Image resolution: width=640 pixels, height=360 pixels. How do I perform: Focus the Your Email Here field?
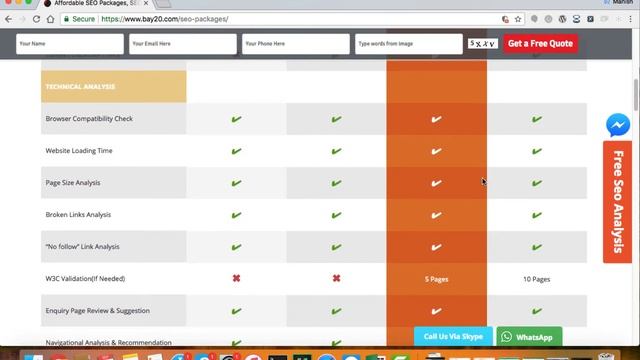tap(183, 44)
